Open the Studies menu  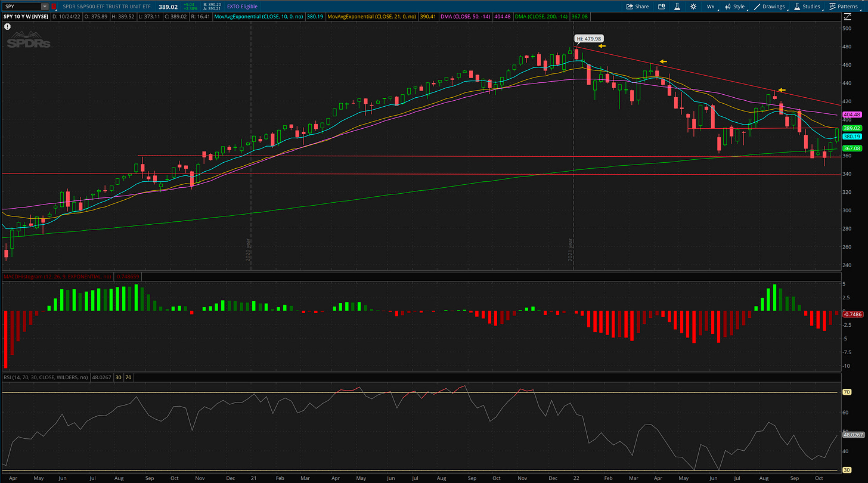click(807, 7)
